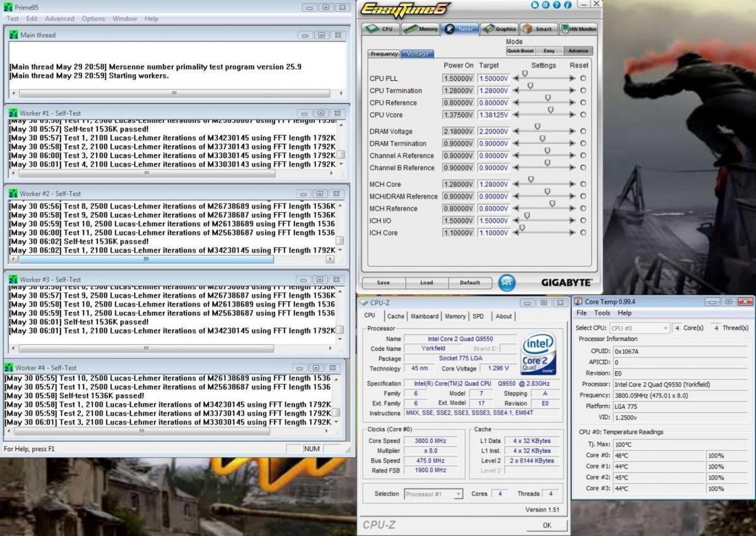This screenshot has width=756, height=536.
Task: Select the DRAM Voltage reset radio button
Action: coord(583,132)
